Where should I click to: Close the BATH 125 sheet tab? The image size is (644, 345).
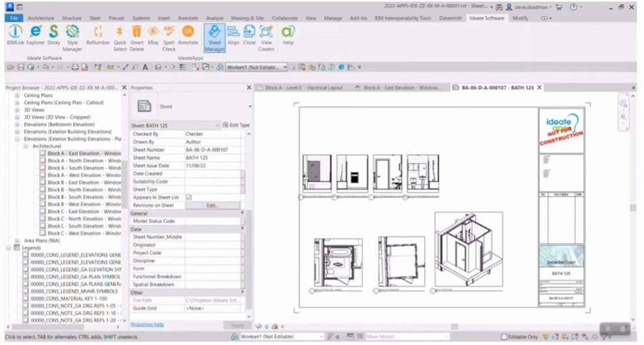pos(539,88)
